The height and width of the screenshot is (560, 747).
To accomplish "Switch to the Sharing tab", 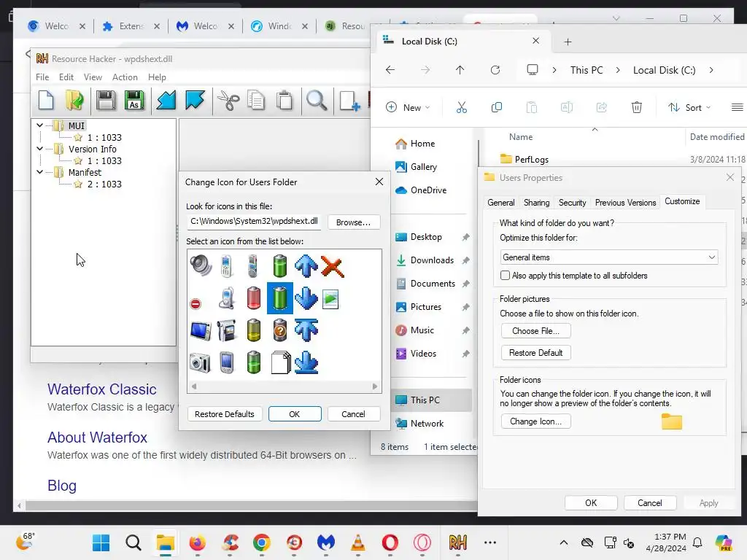I will 536,203.
